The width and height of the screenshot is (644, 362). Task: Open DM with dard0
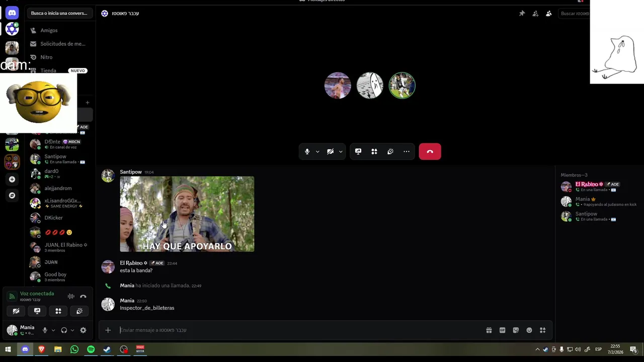click(x=60, y=173)
